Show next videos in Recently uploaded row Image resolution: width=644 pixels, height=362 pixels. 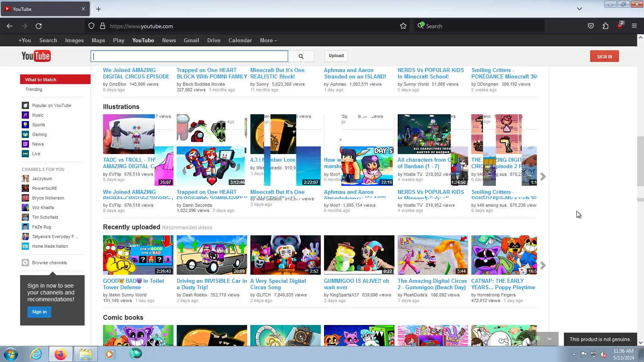(543, 265)
